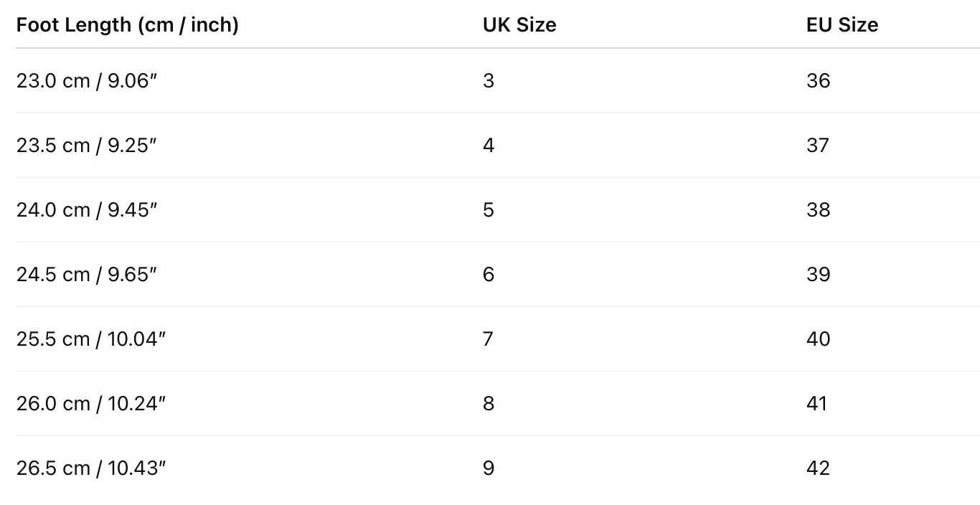Click the UK Size column header
The width and height of the screenshot is (980, 505).
tap(519, 24)
